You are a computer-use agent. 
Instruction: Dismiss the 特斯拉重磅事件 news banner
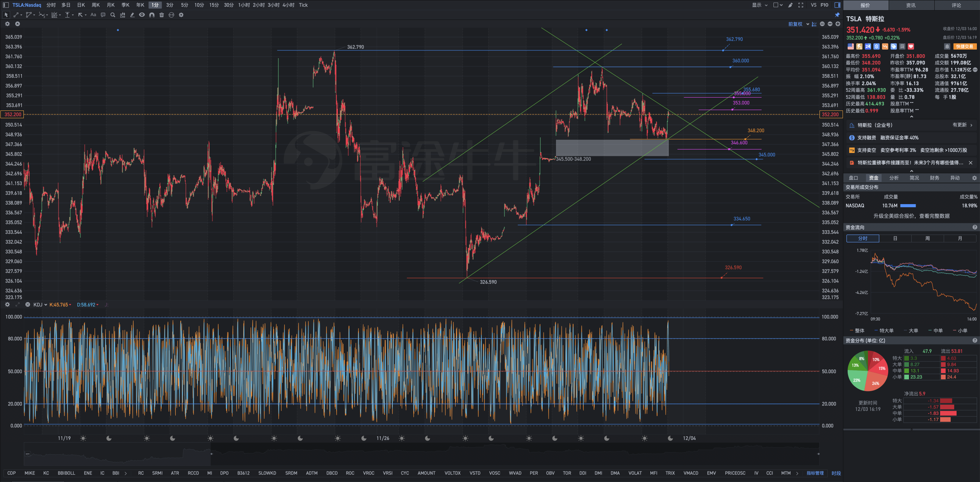(x=971, y=163)
